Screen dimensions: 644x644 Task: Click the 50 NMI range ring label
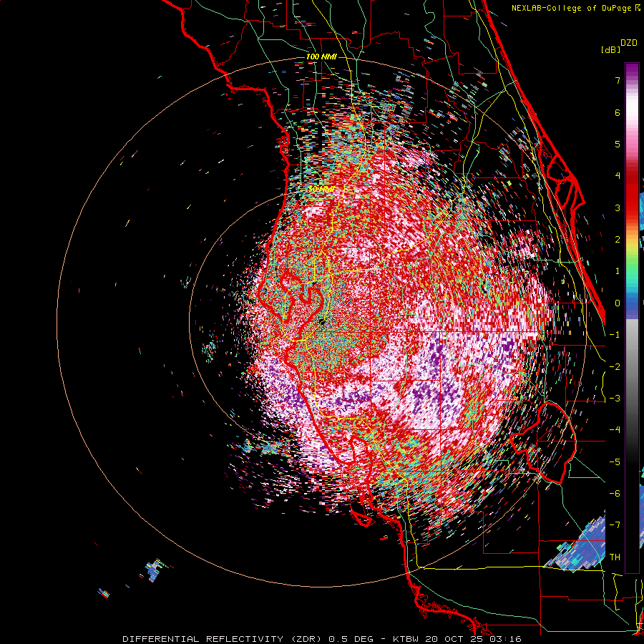tap(321, 190)
